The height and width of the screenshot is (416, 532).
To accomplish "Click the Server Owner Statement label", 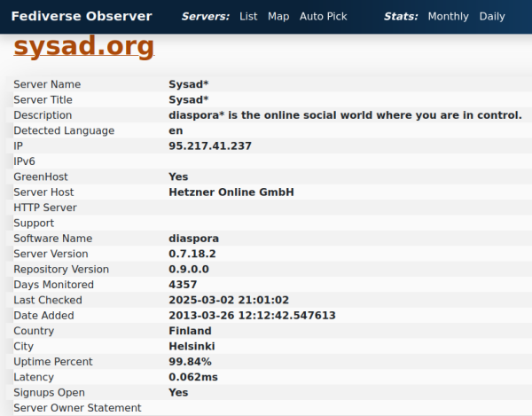I will click(x=77, y=408).
